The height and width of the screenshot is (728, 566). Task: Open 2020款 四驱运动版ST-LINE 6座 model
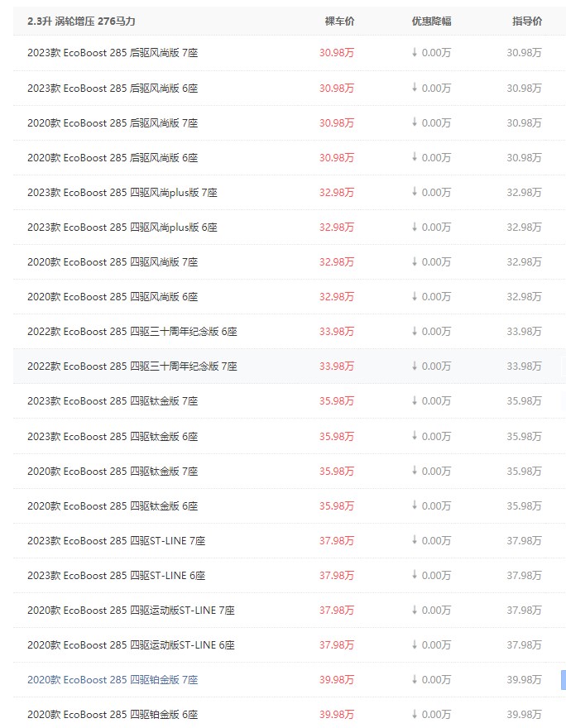[x=131, y=645]
